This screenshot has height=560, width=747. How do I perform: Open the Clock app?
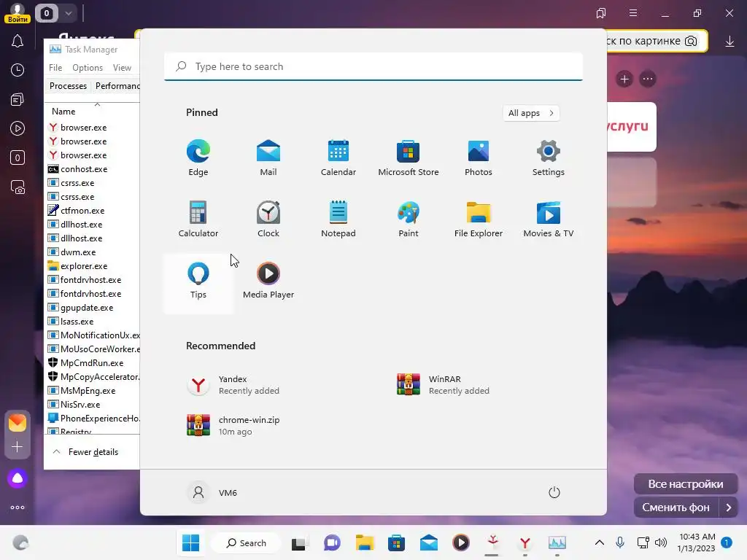(x=268, y=219)
